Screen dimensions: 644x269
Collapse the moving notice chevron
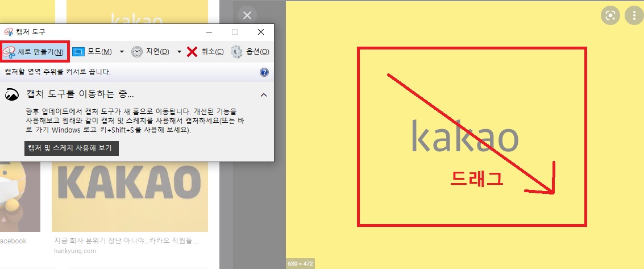point(264,95)
